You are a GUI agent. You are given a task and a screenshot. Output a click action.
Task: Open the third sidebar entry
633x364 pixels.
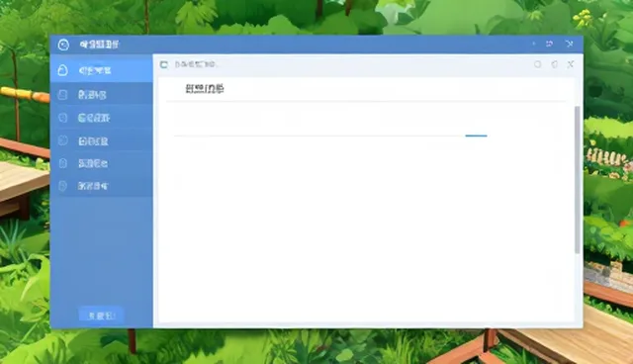tap(101, 118)
